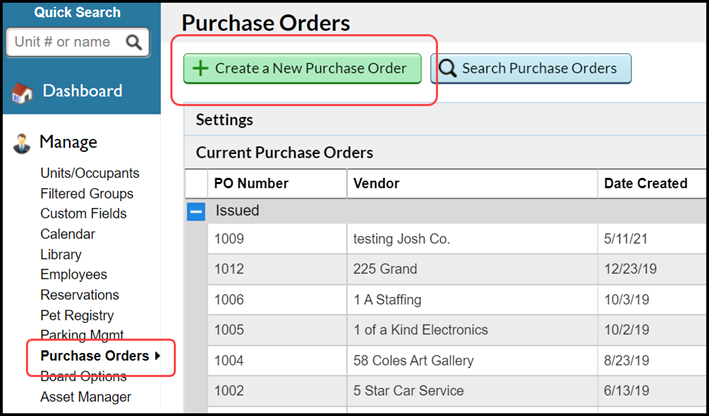Select Purchase Orders in sidebar
The height and width of the screenshot is (416, 709).
click(x=95, y=356)
